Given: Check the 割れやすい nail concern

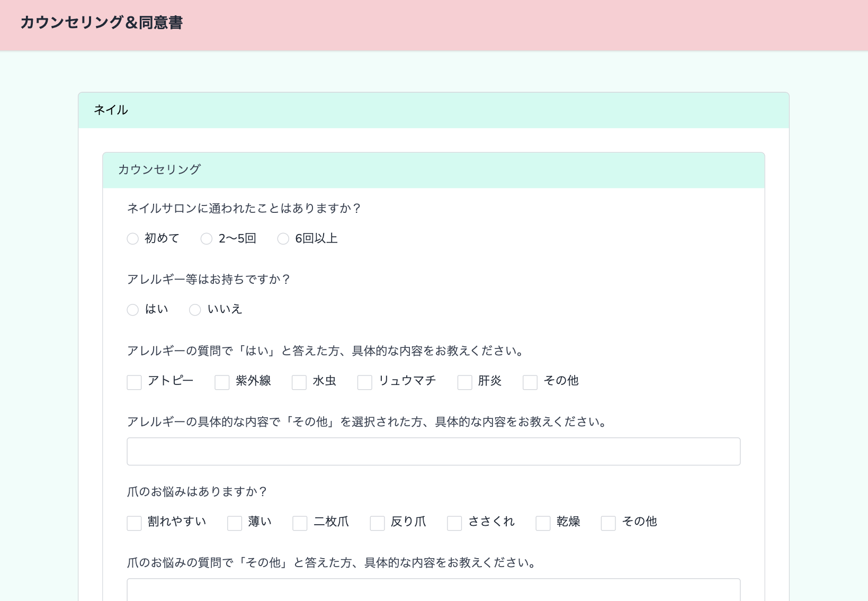Looking at the screenshot, I should (134, 523).
